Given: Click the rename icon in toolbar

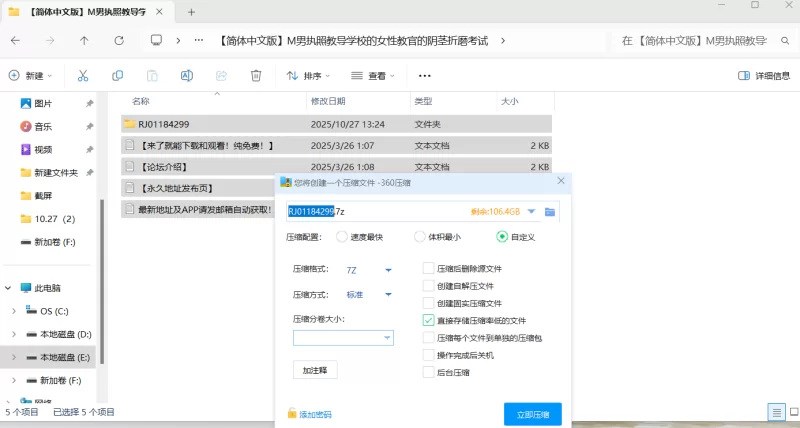Looking at the screenshot, I should 187,76.
